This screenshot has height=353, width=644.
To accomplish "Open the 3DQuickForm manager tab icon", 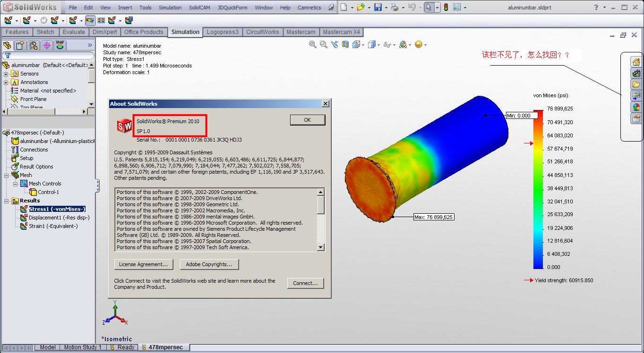I will [60, 45].
